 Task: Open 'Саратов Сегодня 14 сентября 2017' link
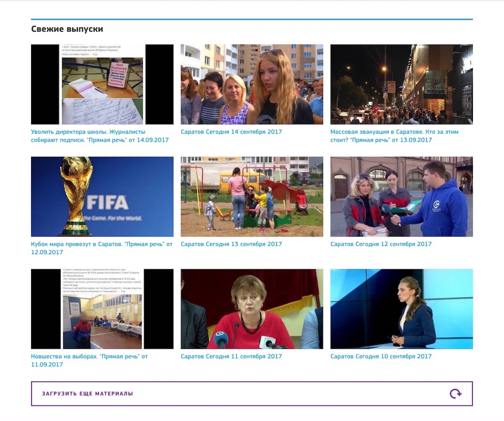231,132
